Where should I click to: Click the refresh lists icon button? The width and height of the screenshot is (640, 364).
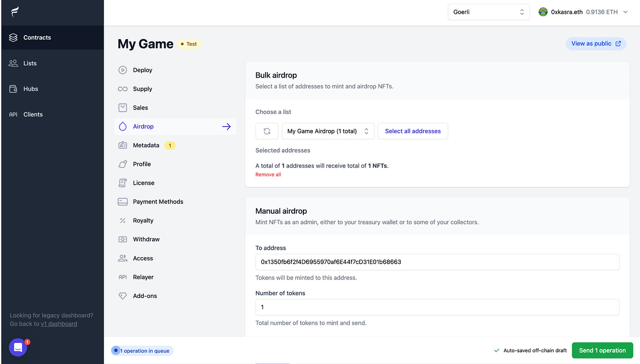[x=267, y=131]
